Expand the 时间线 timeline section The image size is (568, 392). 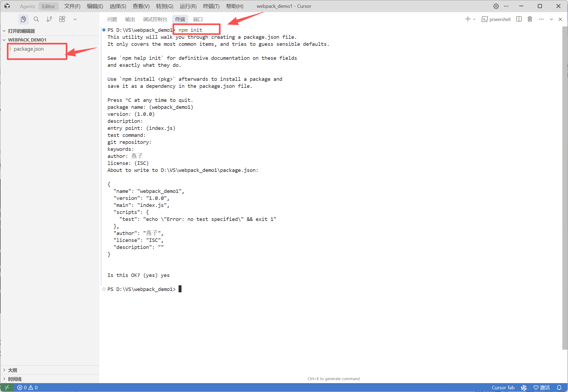tap(15, 379)
